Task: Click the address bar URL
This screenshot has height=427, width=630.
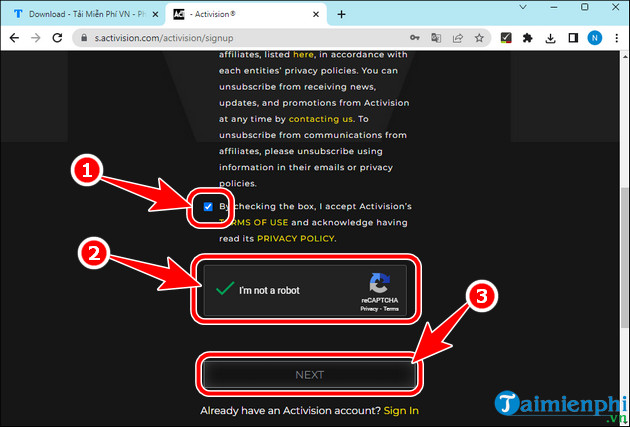Action: click(x=164, y=38)
